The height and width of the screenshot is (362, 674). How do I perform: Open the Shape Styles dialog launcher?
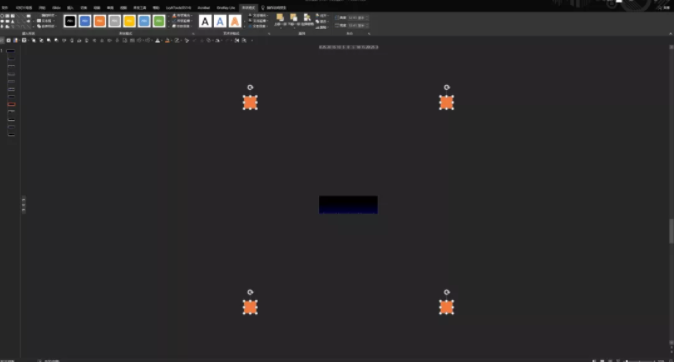click(193, 33)
